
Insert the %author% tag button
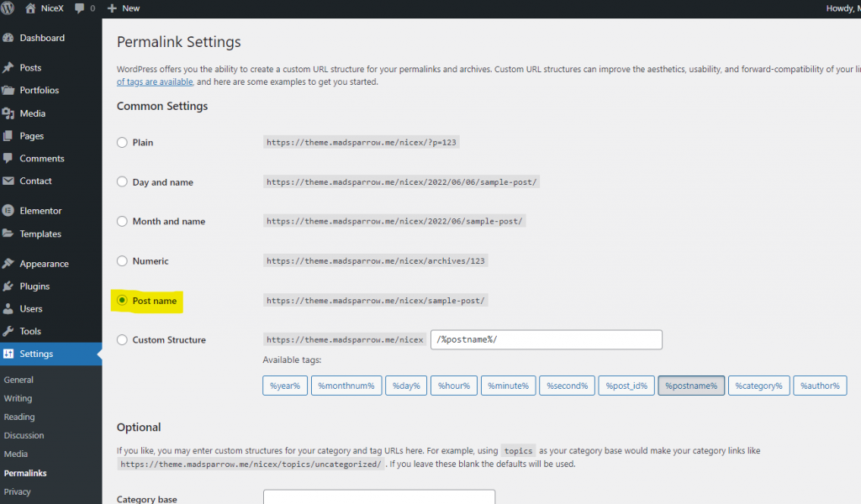click(820, 385)
